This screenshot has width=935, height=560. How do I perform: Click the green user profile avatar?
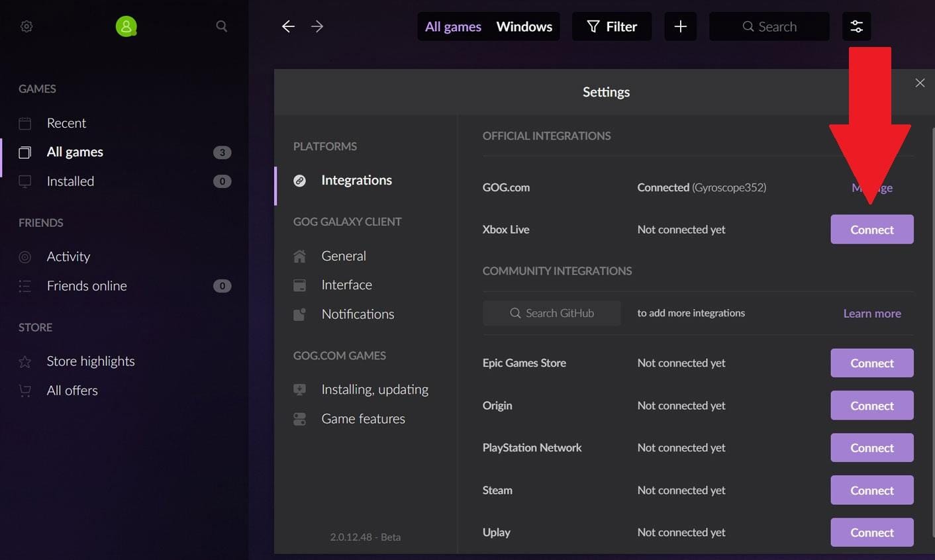tap(126, 26)
